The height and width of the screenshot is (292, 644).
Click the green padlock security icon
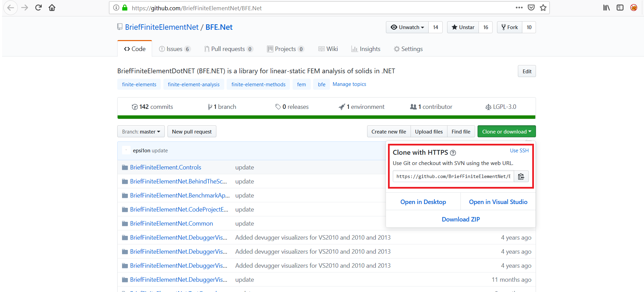tap(125, 8)
